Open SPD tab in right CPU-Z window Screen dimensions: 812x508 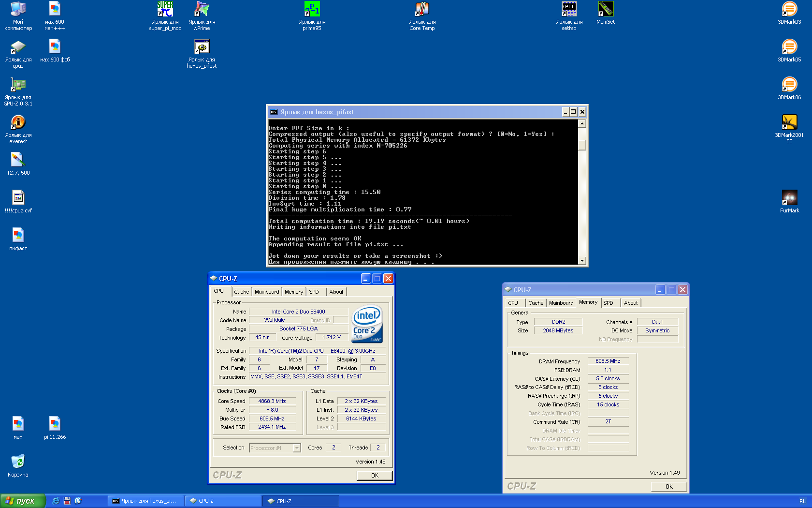pyautogui.click(x=609, y=303)
